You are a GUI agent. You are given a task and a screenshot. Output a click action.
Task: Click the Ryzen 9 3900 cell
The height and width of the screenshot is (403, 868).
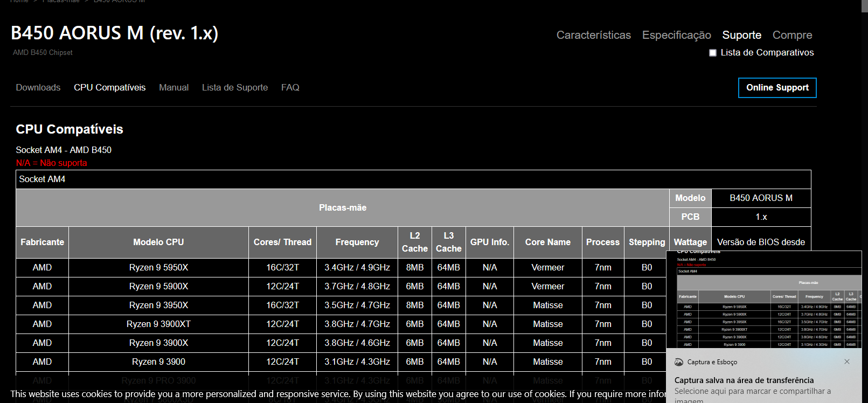(158, 362)
